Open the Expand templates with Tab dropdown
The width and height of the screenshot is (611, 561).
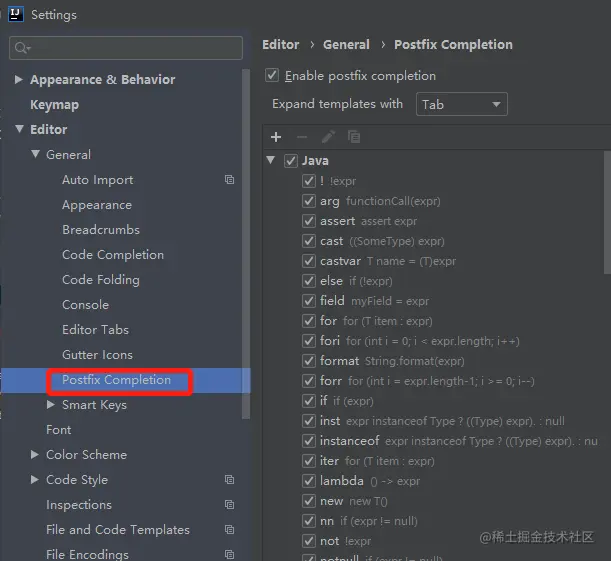pyautogui.click(x=462, y=104)
